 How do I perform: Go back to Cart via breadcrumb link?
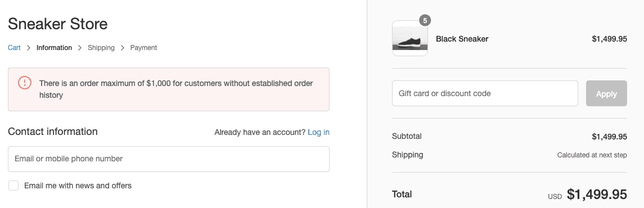coord(14,48)
